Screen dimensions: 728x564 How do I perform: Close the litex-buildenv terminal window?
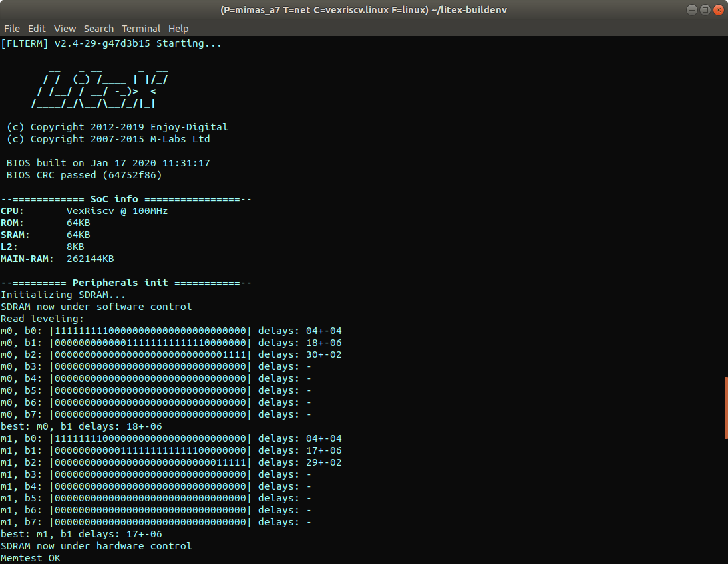718,11
